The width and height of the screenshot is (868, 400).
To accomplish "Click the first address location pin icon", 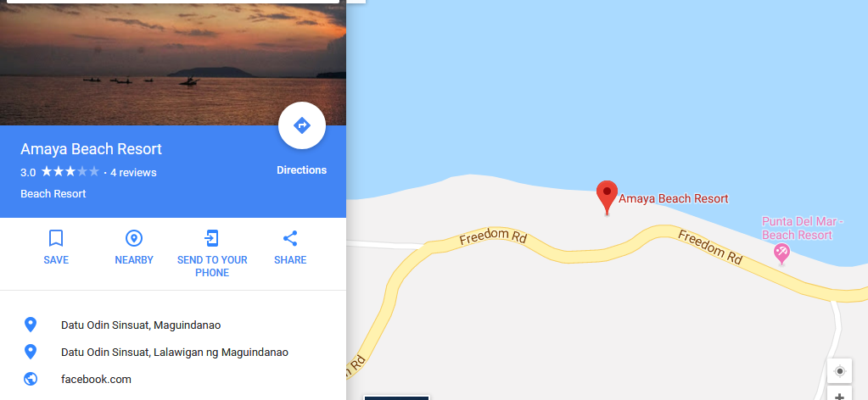I will click(x=31, y=325).
